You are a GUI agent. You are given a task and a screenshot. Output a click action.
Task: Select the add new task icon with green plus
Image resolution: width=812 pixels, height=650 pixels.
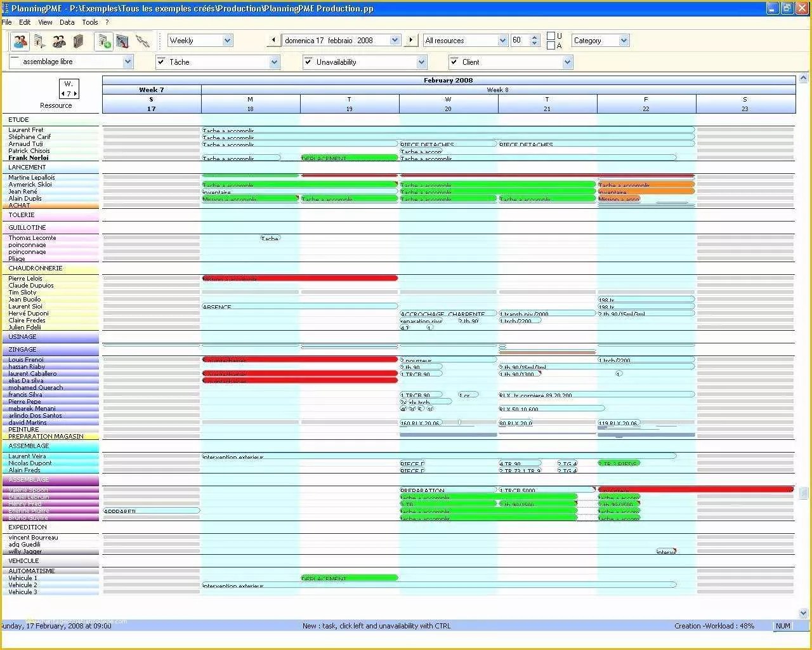(x=103, y=40)
